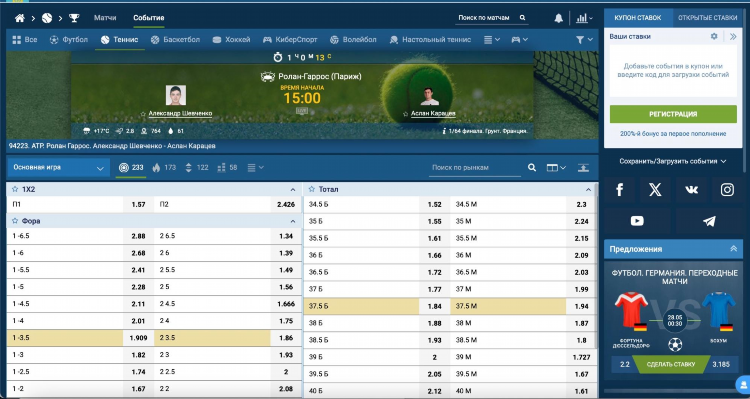
Task: Open the trophy tournaments icon
Action: coord(74,18)
